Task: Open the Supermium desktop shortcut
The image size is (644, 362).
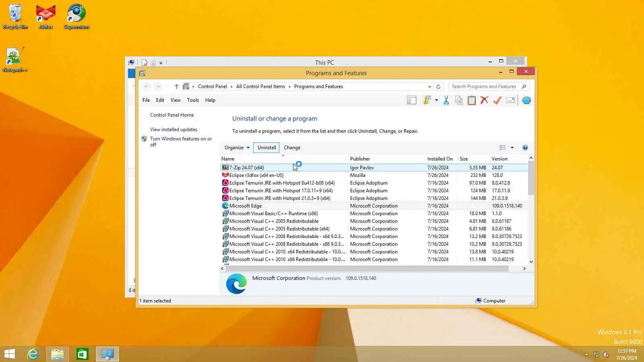Action: tap(76, 17)
